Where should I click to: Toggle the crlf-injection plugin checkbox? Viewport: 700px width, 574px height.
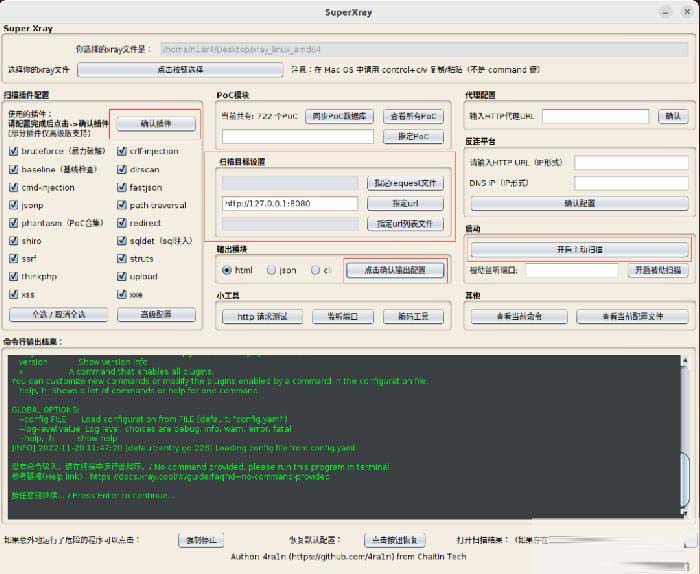click(x=121, y=151)
